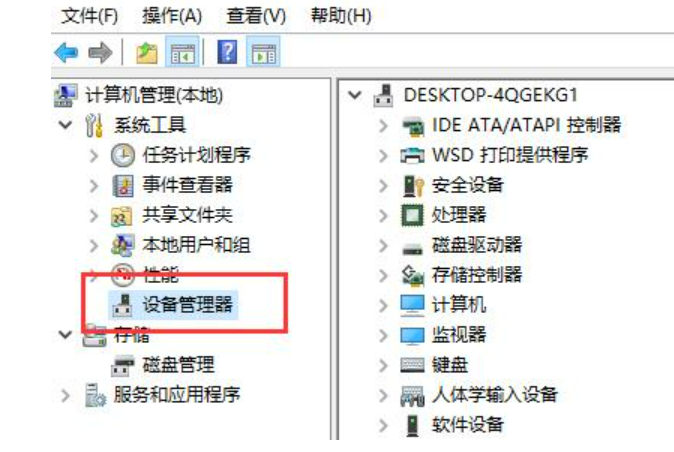The image size is (674, 452).
Task: Expand the 任务计划程序 node
Action: coord(94,156)
